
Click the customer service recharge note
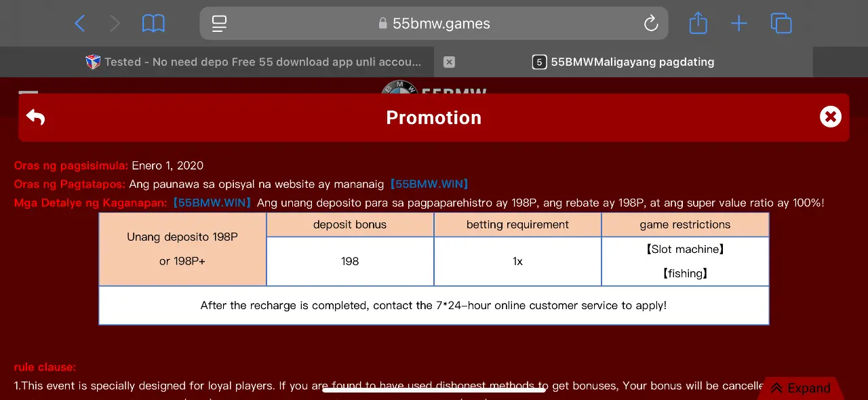click(x=433, y=305)
